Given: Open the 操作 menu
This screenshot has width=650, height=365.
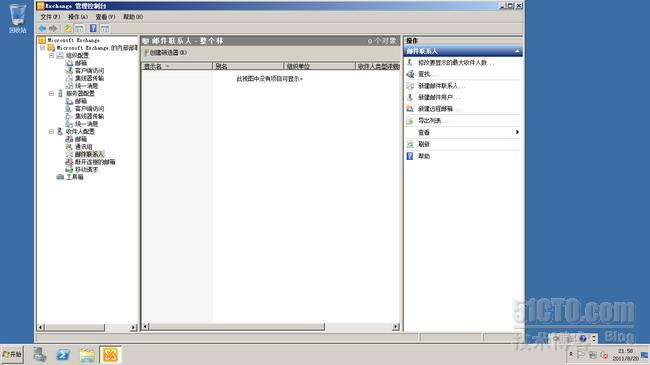Looking at the screenshot, I should click(78, 17).
